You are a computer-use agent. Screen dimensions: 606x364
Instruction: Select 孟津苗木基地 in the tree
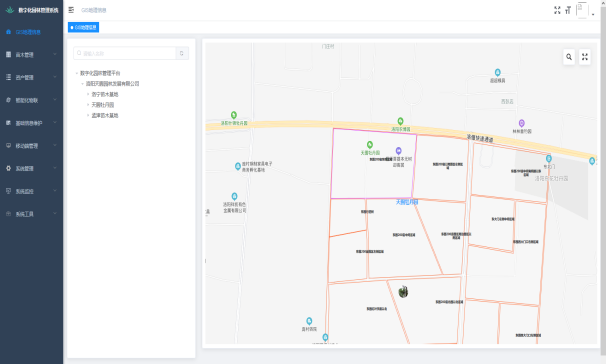coord(105,116)
